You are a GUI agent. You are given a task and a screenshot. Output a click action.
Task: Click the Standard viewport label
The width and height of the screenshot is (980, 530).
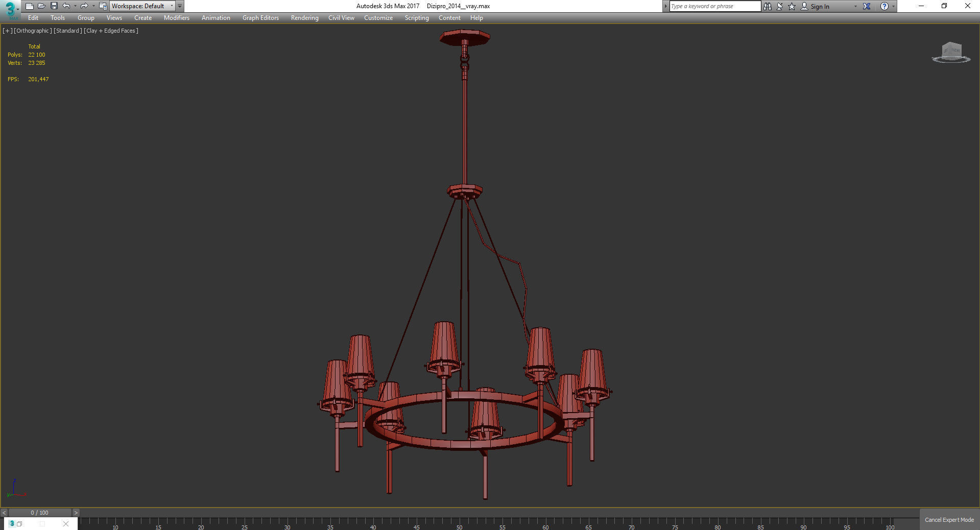(68, 31)
